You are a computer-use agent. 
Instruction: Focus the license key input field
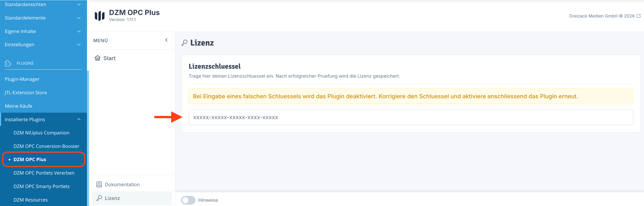[x=411, y=117]
